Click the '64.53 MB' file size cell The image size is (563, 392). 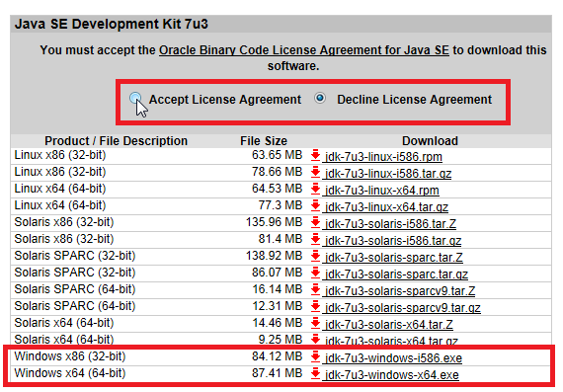(x=277, y=189)
